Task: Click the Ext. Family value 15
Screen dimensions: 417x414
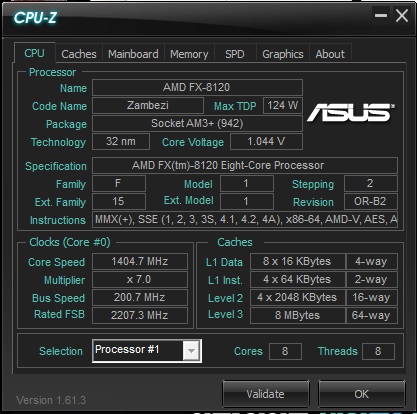Action: tap(119, 201)
